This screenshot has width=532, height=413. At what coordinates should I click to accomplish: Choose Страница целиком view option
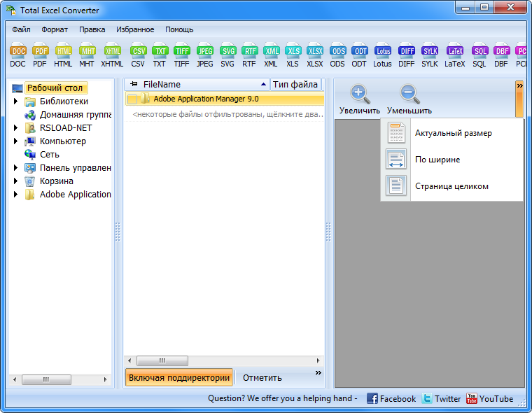tap(451, 186)
